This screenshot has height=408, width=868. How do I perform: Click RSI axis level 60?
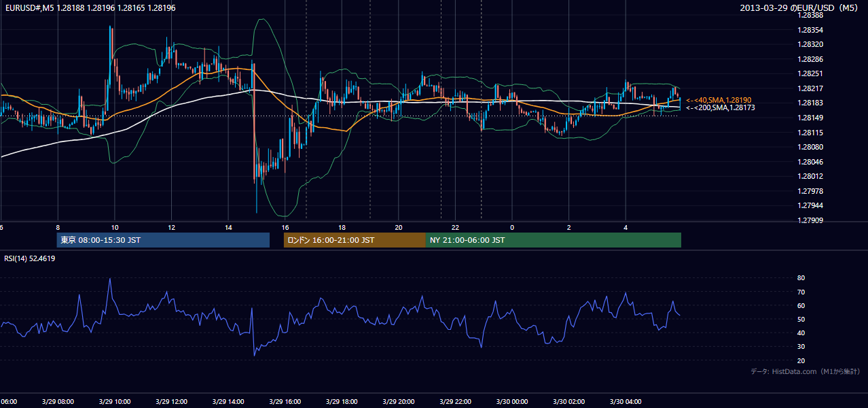click(801, 305)
